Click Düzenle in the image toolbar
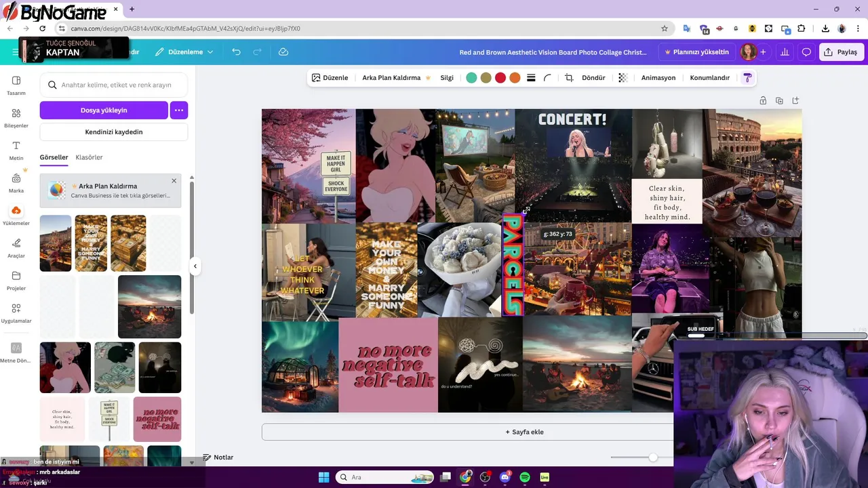 click(x=330, y=78)
